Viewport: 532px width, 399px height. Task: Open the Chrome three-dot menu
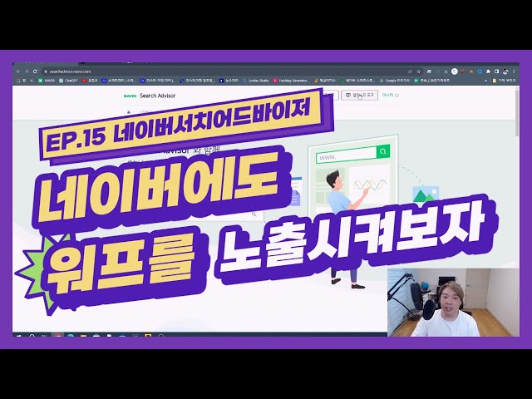point(514,71)
